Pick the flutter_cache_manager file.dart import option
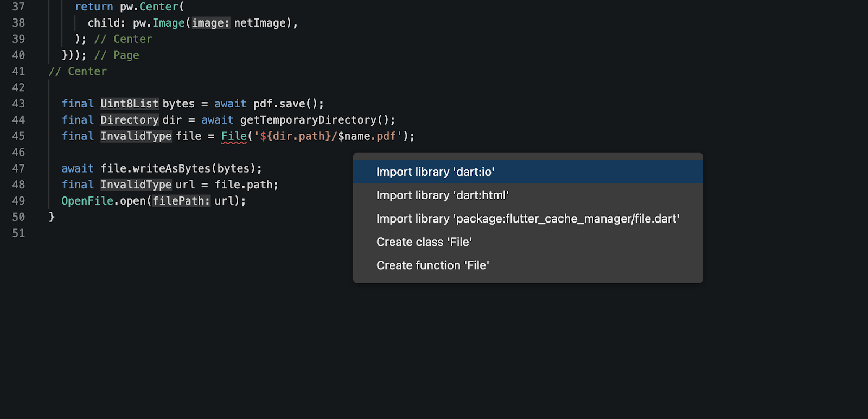Image resolution: width=868 pixels, height=419 pixels. pos(527,219)
